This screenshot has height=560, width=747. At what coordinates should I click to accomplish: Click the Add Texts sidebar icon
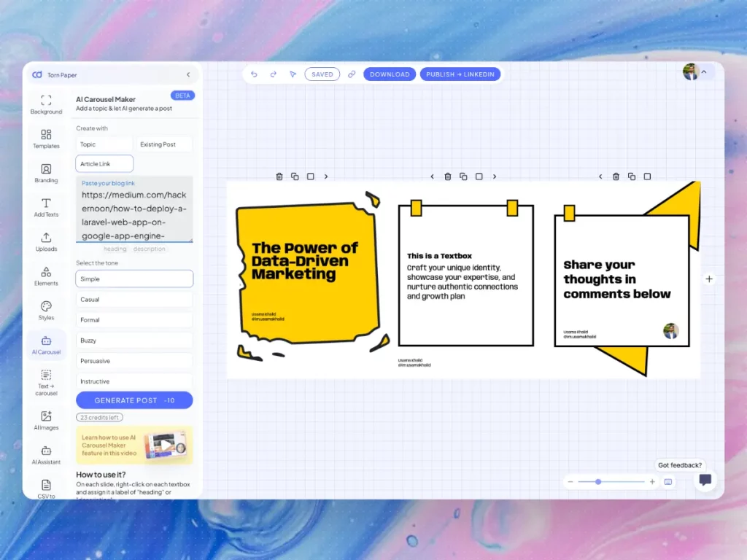[x=46, y=207]
